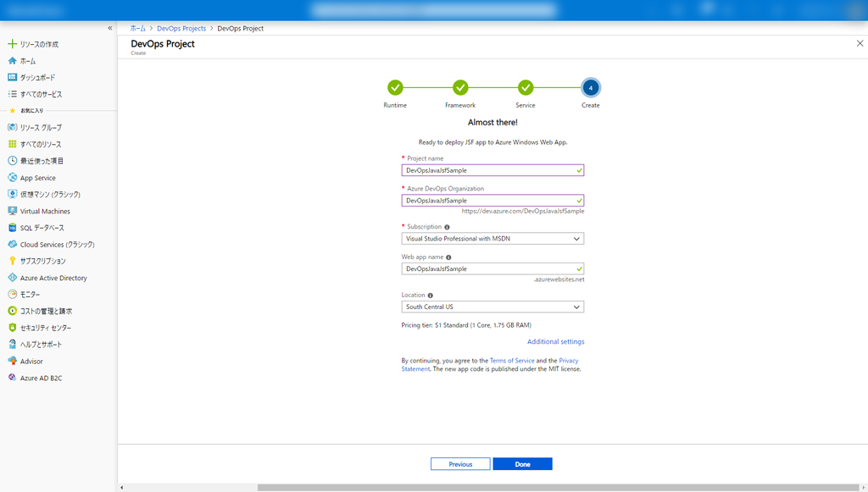Image resolution: width=868 pixels, height=492 pixels.
Task: Collapse the left sidebar with the chevron
Action: pyautogui.click(x=109, y=28)
